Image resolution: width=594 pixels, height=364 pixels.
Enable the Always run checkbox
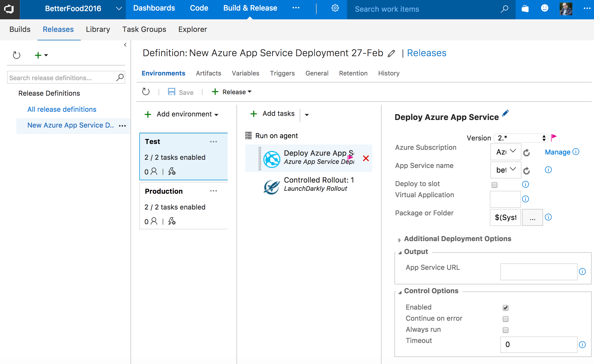point(506,330)
